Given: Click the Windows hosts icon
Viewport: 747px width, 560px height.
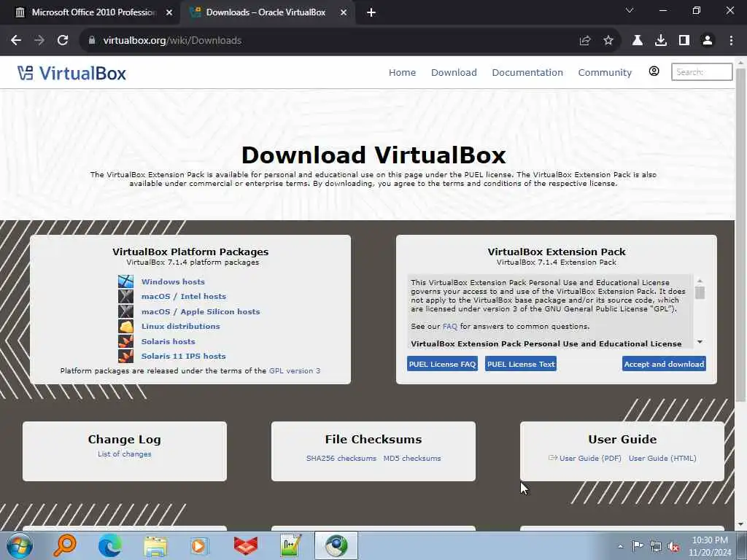Looking at the screenshot, I should pos(125,281).
